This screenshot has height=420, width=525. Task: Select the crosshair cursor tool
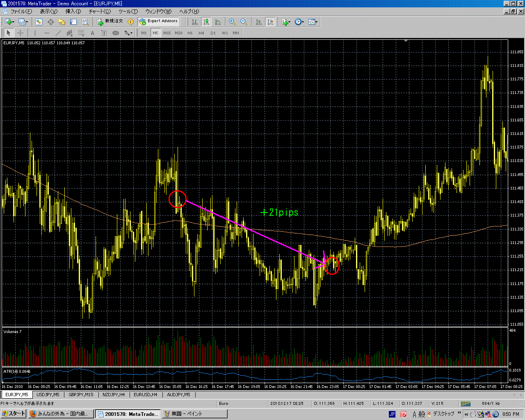[20, 33]
